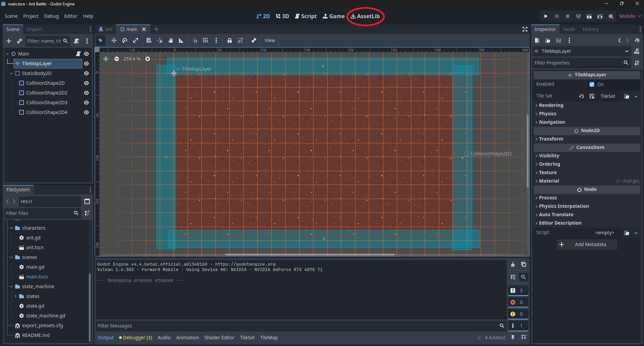Switch to the Import dock tab
Screen dimensions: 644x346
34,29
